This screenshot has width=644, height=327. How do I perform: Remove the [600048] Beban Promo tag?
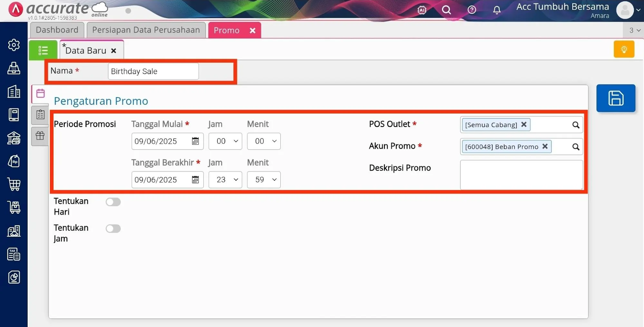pyautogui.click(x=545, y=146)
